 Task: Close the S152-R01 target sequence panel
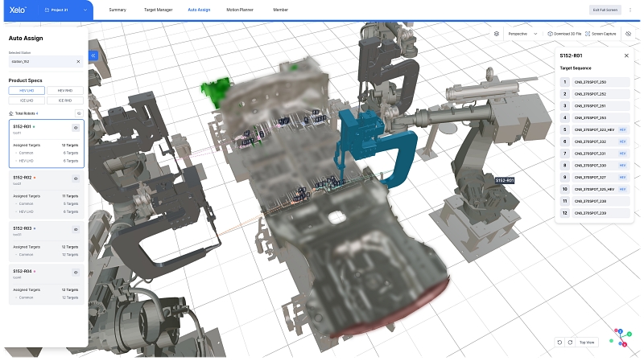626,55
